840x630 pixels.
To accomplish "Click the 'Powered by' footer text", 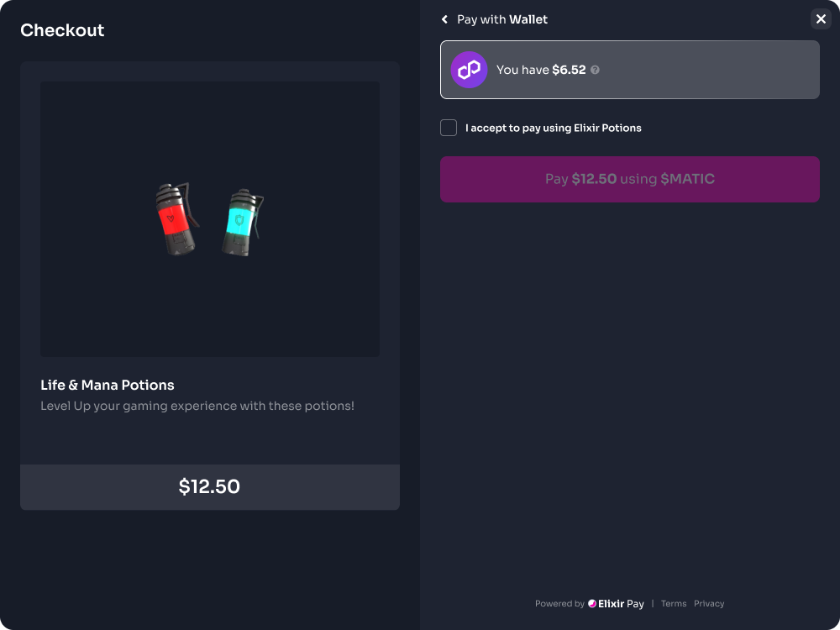I will click(x=559, y=604).
